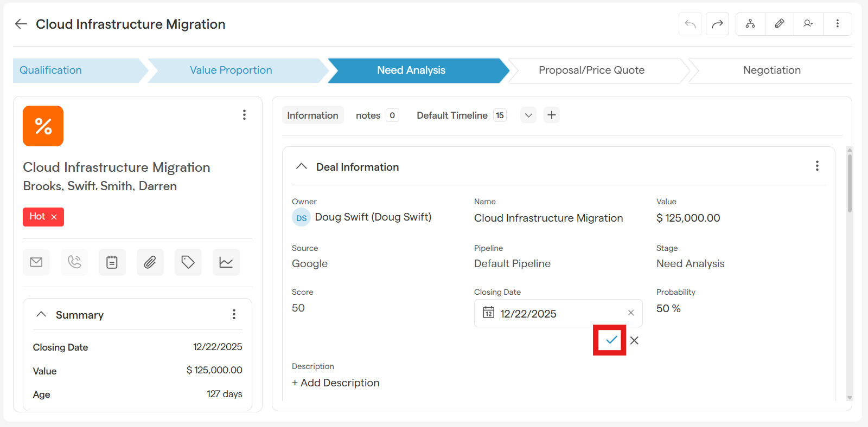Collapse the Deal Information section
This screenshot has height=427, width=868.
[x=302, y=167]
